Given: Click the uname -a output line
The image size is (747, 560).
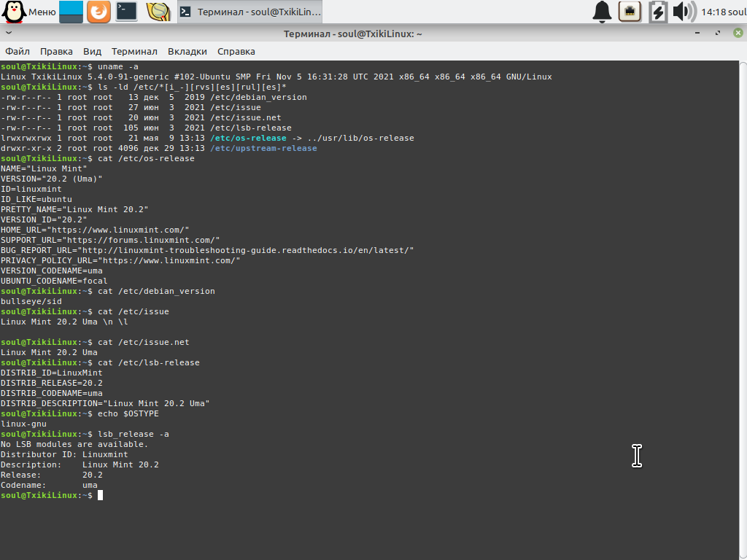Looking at the screenshot, I should pyautogui.click(x=276, y=77).
